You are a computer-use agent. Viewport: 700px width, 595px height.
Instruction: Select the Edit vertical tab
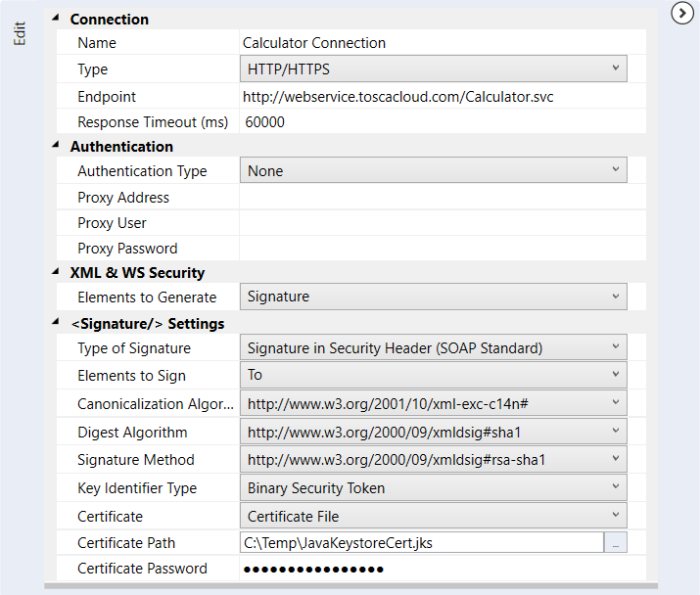point(19,32)
